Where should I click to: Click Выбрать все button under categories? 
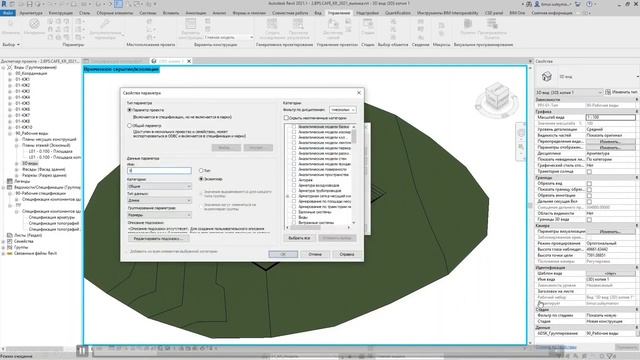click(299, 238)
